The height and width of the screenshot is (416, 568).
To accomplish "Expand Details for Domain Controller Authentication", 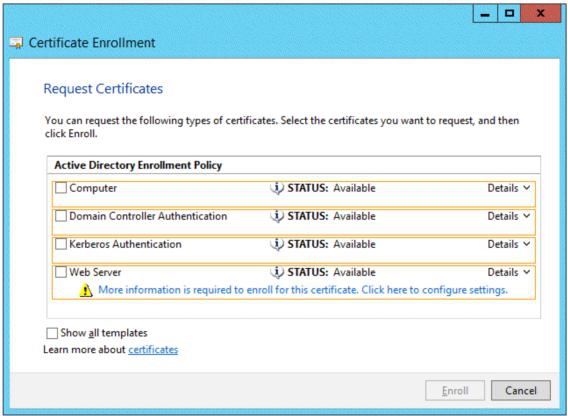I will [509, 216].
